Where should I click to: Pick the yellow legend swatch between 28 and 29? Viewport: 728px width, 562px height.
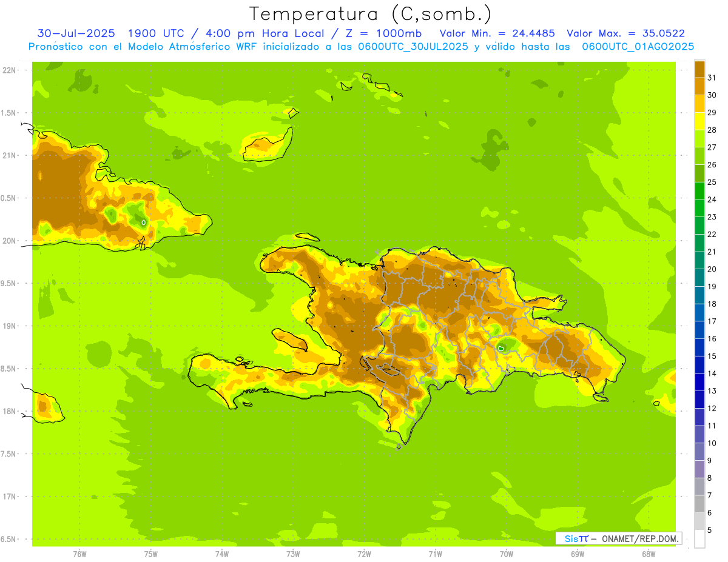pyautogui.click(x=699, y=121)
